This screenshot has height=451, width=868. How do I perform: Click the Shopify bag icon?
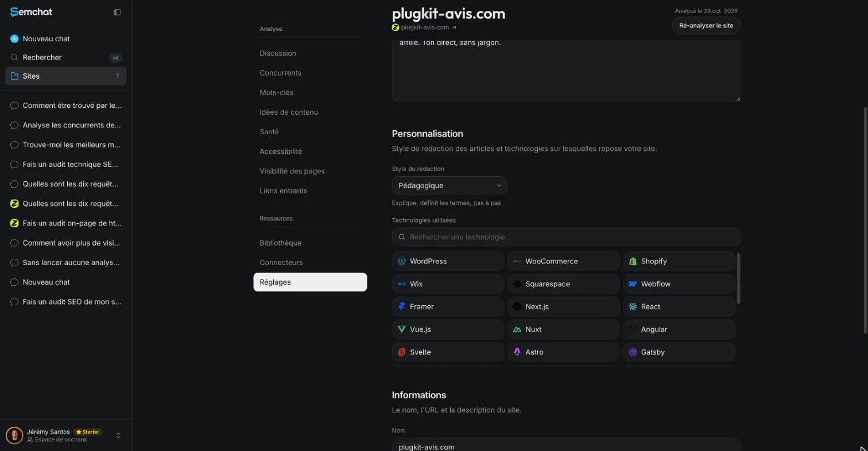coord(633,261)
